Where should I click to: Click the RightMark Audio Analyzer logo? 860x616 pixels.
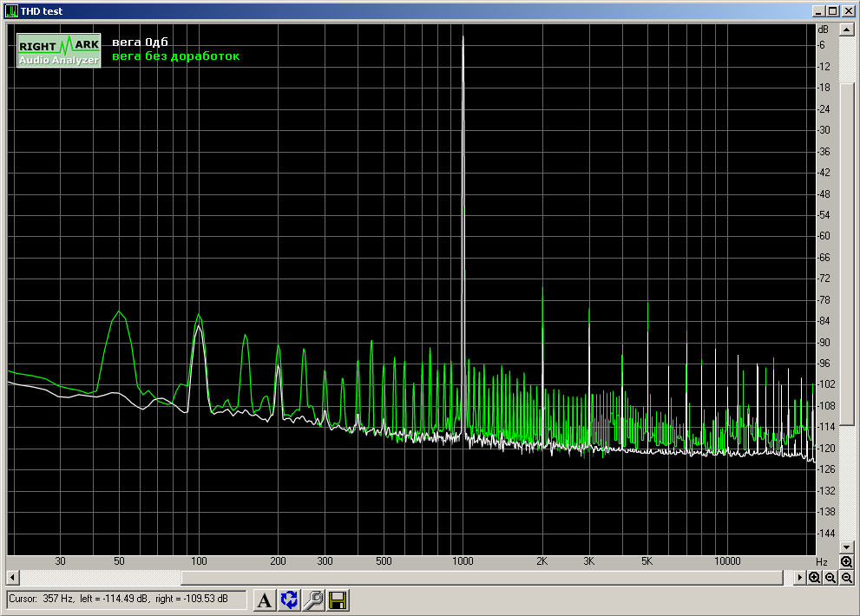pyautogui.click(x=59, y=50)
